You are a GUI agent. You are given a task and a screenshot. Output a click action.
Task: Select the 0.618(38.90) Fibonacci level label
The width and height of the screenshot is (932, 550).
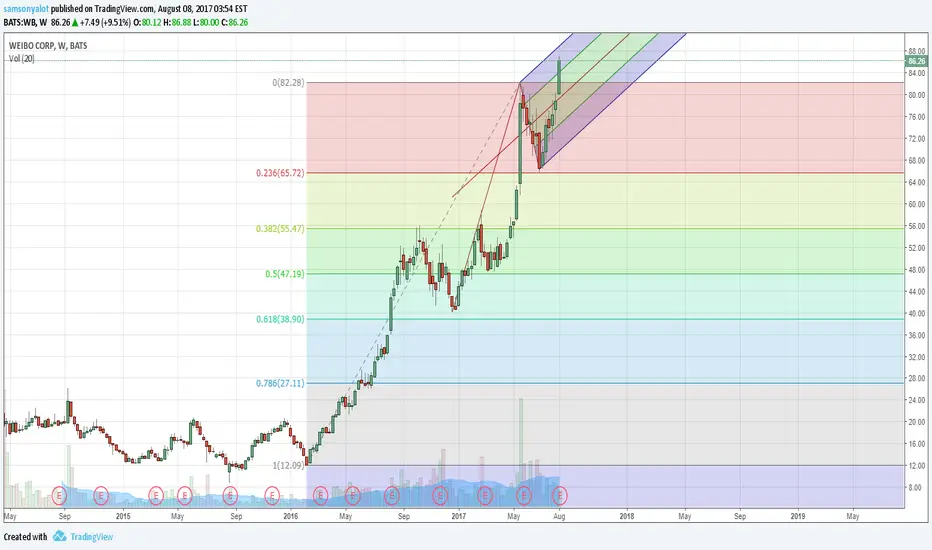coord(280,319)
